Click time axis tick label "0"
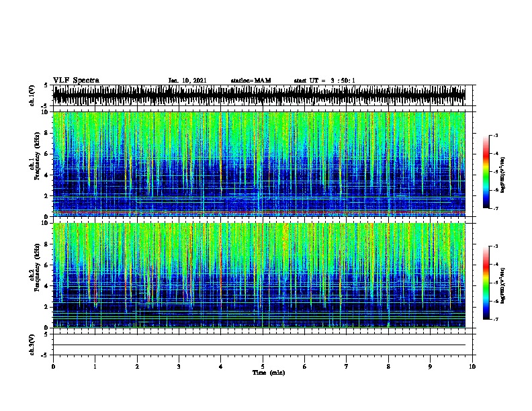The image size is (532, 411). pyautogui.click(x=53, y=367)
